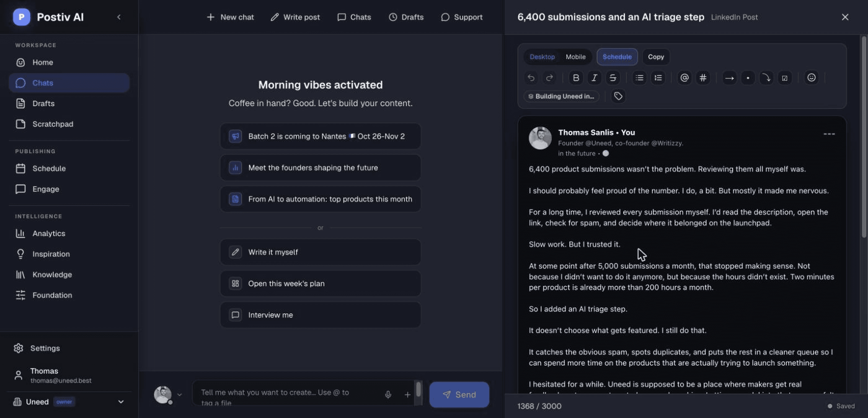Open the Inspiration page
The width and height of the screenshot is (868, 418).
[x=69, y=254]
